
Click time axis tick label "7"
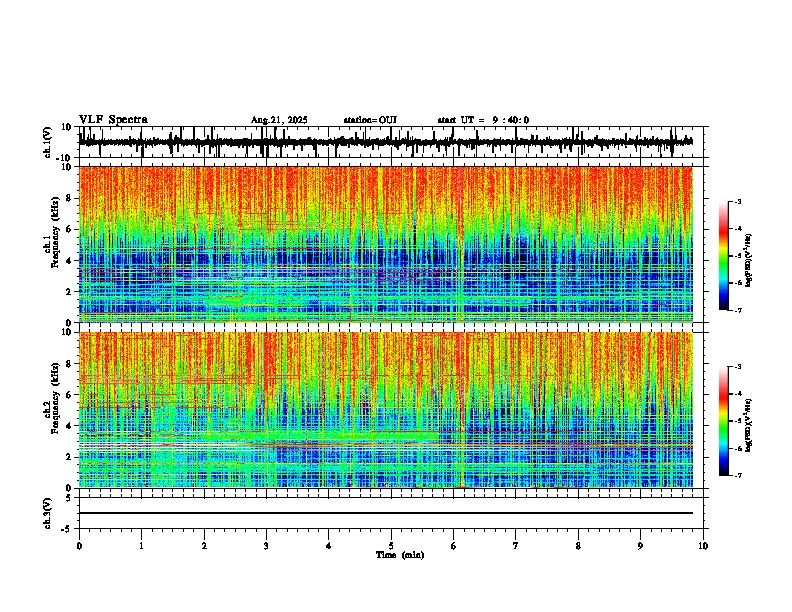pyautogui.click(x=516, y=546)
